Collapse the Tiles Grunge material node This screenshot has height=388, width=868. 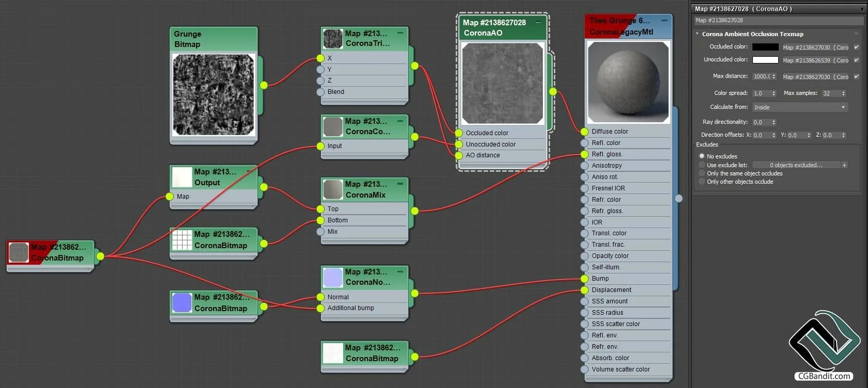(x=664, y=20)
